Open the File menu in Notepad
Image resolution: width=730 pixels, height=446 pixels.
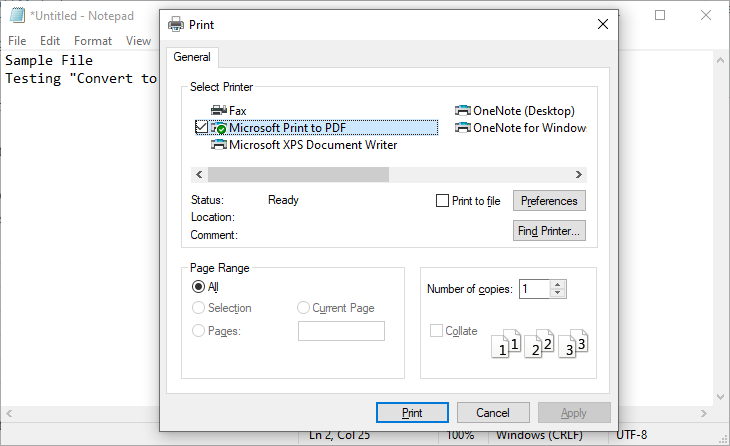(17, 41)
